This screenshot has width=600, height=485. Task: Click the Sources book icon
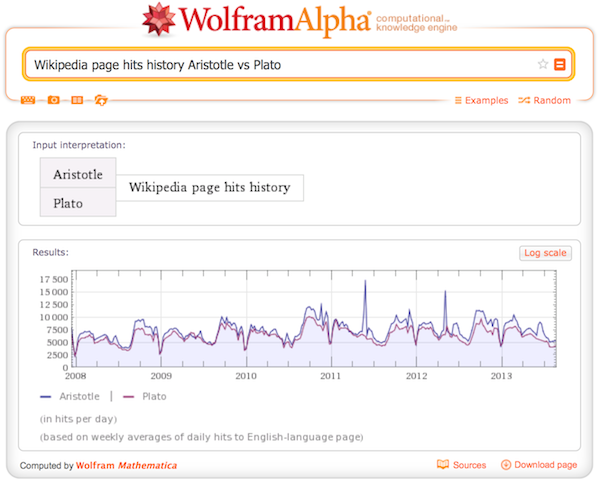(443, 464)
